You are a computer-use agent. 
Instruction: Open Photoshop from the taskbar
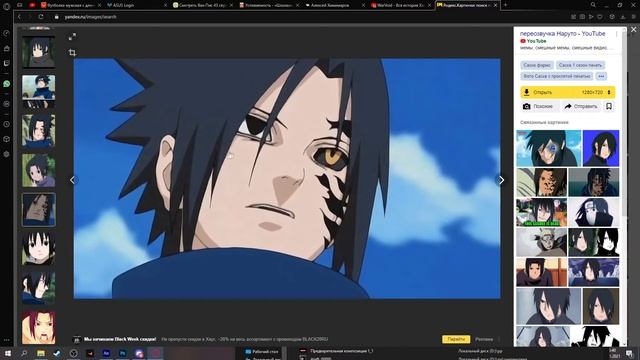coord(122,353)
